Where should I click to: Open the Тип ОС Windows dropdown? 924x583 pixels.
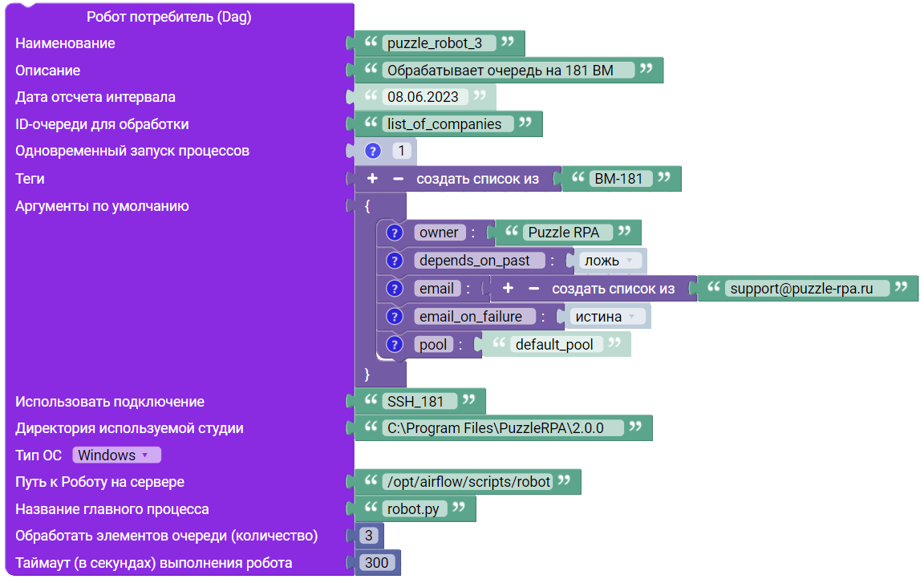click(x=116, y=455)
